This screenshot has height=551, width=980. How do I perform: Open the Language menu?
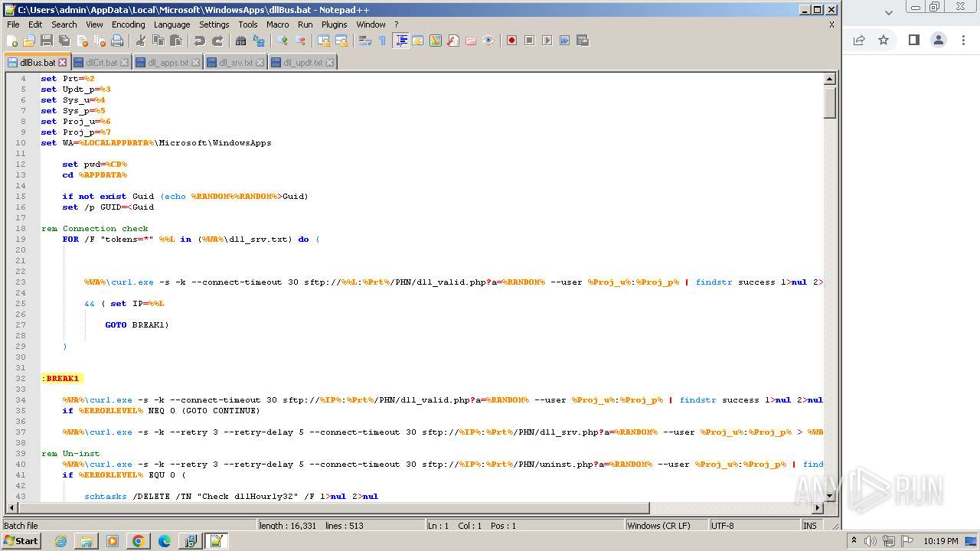171,24
